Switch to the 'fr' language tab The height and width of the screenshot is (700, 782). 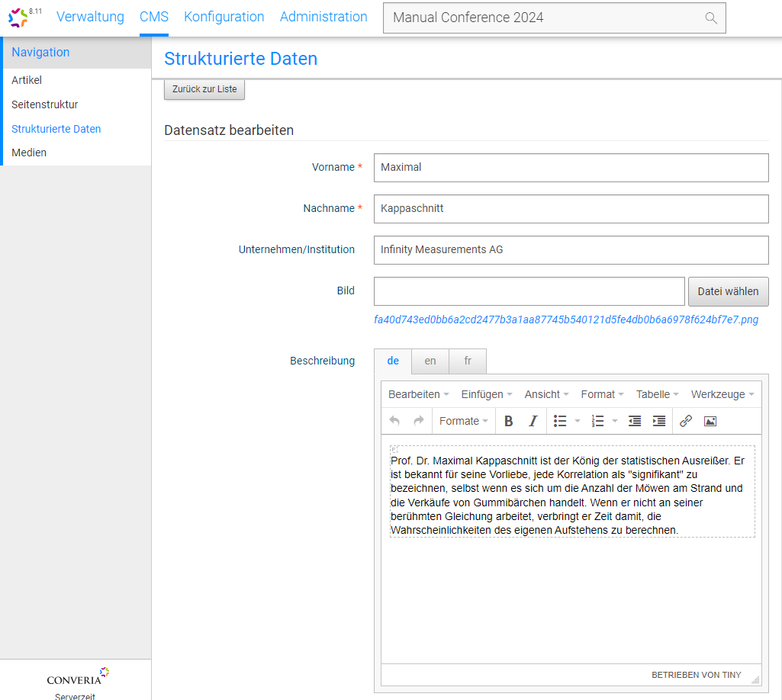[x=468, y=361]
